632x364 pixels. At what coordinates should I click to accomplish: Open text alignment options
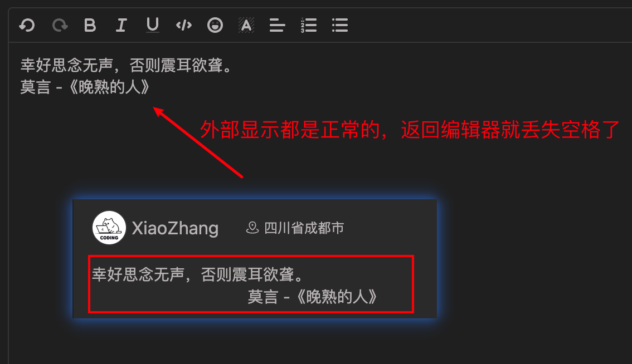tap(278, 25)
